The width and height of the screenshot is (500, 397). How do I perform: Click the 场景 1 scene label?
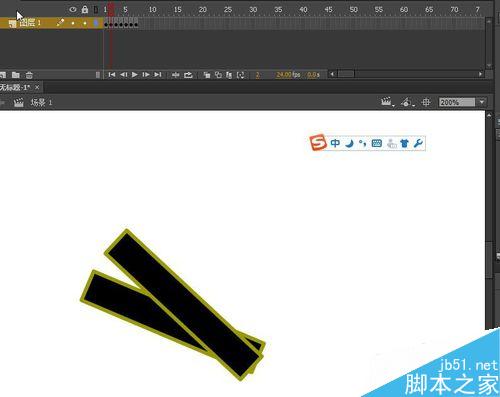[x=41, y=102]
